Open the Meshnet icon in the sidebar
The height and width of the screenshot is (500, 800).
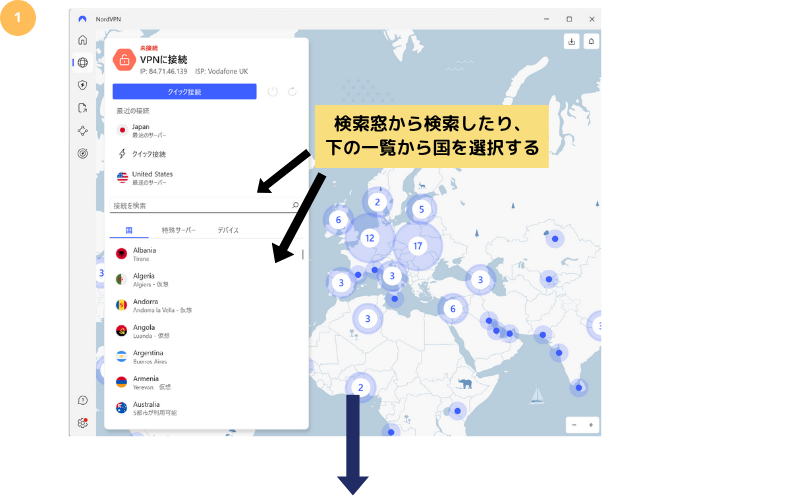tap(83, 131)
